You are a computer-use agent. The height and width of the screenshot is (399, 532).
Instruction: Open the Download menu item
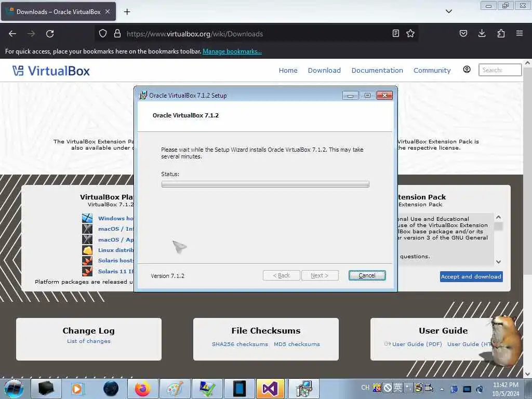pyautogui.click(x=324, y=70)
